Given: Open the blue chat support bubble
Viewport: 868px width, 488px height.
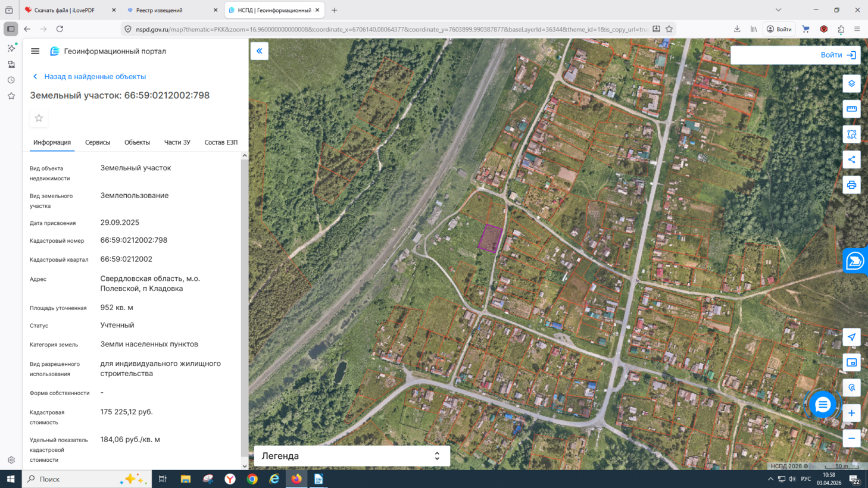Looking at the screenshot, I should 823,405.
